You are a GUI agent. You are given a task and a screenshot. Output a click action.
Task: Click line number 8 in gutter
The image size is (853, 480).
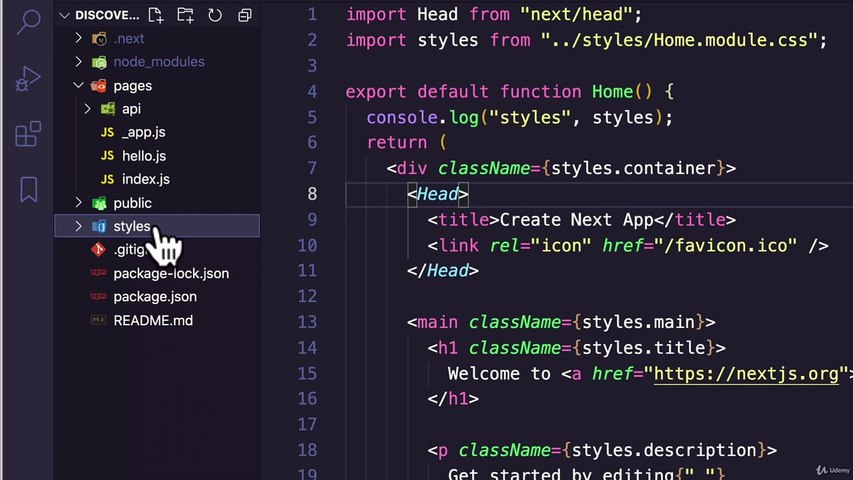coord(312,194)
